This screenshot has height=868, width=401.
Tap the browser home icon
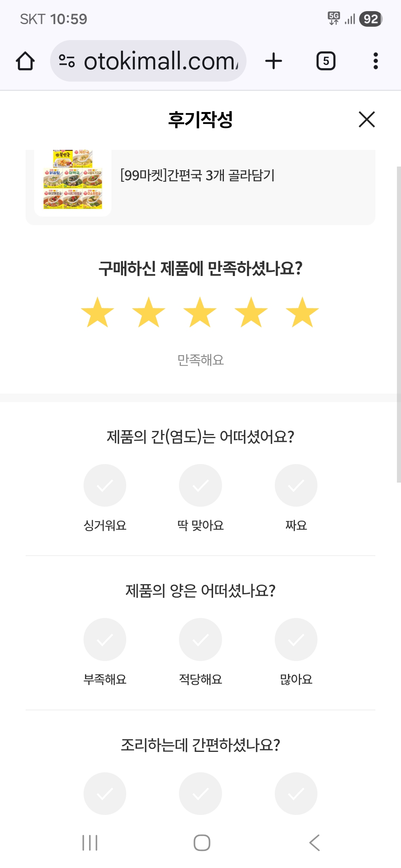coord(25,61)
